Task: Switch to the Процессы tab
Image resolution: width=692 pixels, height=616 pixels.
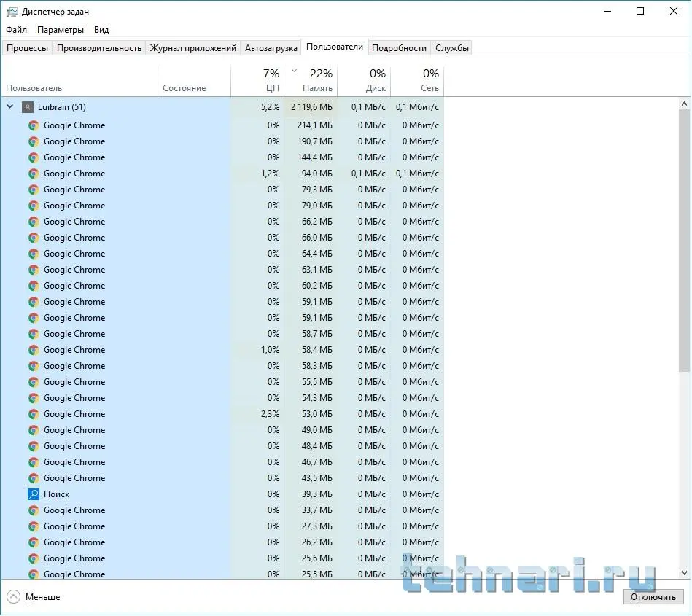Action: click(27, 48)
